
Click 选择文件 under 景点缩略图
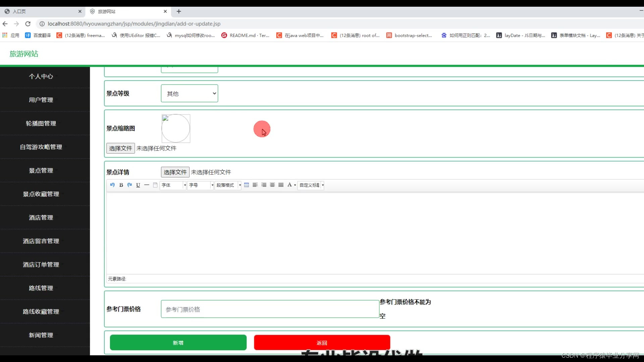point(120,148)
